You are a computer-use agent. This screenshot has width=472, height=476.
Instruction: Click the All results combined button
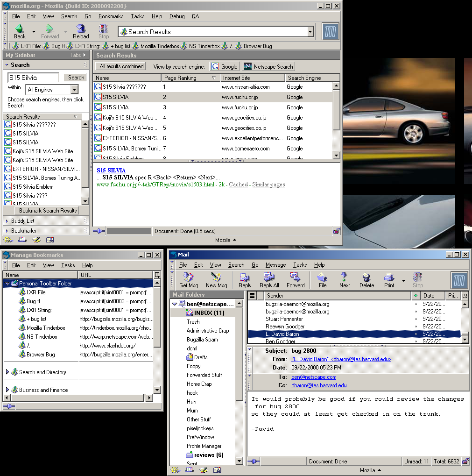[x=121, y=66]
